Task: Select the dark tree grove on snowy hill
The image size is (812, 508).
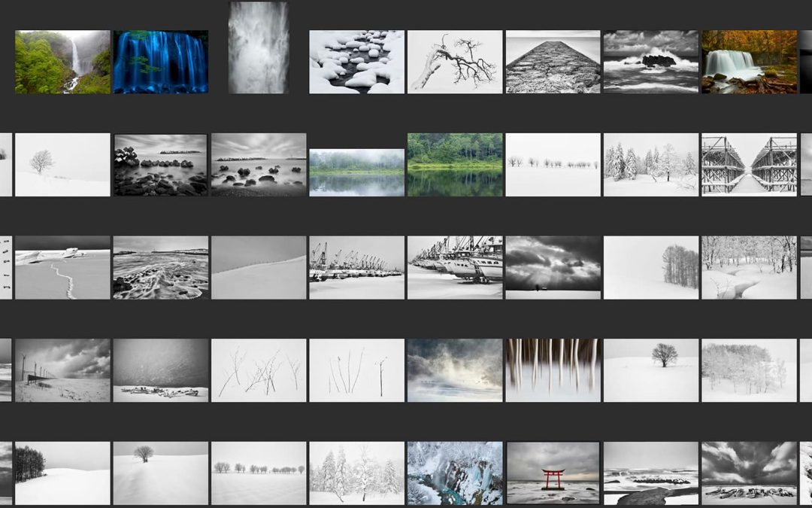Action: [62, 473]
